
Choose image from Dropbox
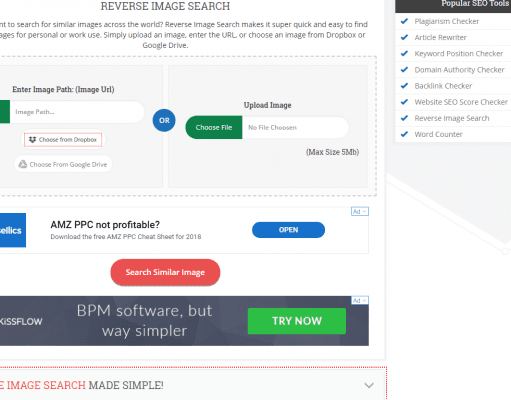pos(63,140)
